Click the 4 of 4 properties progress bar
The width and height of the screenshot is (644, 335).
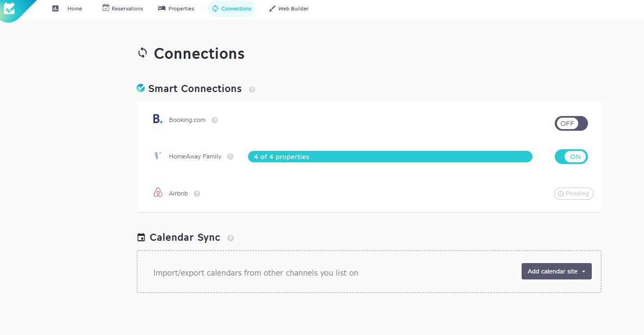click(x=390, y=157)
